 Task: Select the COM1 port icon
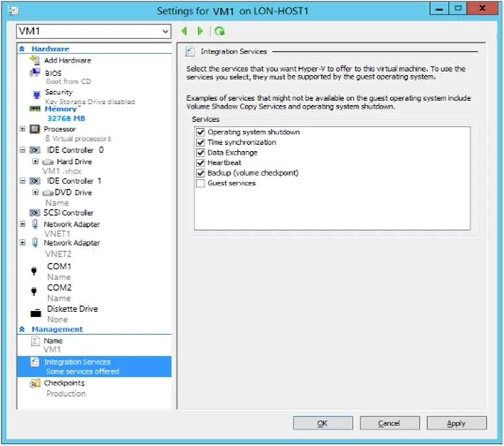34,271
